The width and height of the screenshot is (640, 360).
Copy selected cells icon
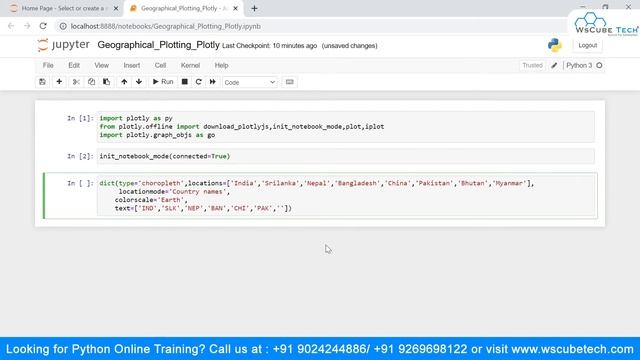(x=91, y=82)
